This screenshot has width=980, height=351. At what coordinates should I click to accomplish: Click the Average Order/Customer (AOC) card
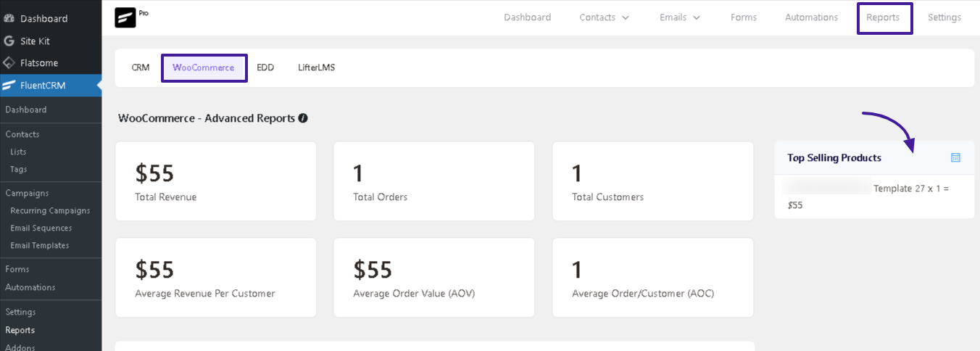tap(653, 278)
